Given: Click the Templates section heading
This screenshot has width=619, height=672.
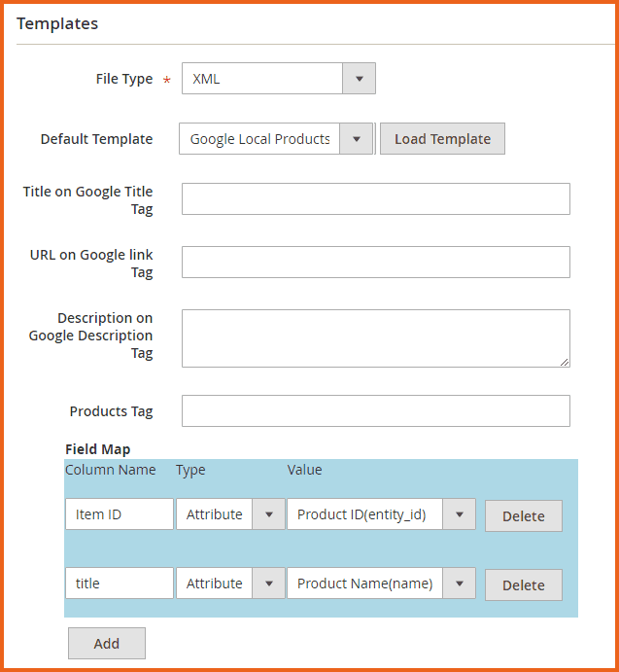Looking at the screenshot, I should pyautogui.click(x=57, y=23).
